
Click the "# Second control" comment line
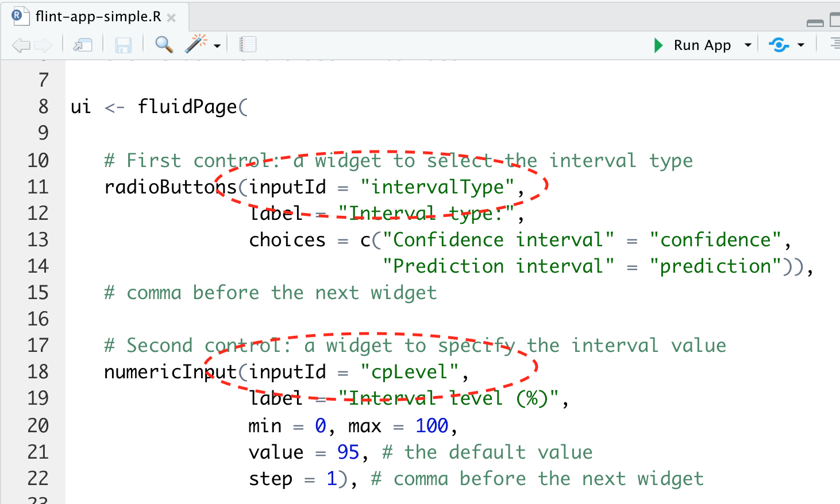[415, 346]
